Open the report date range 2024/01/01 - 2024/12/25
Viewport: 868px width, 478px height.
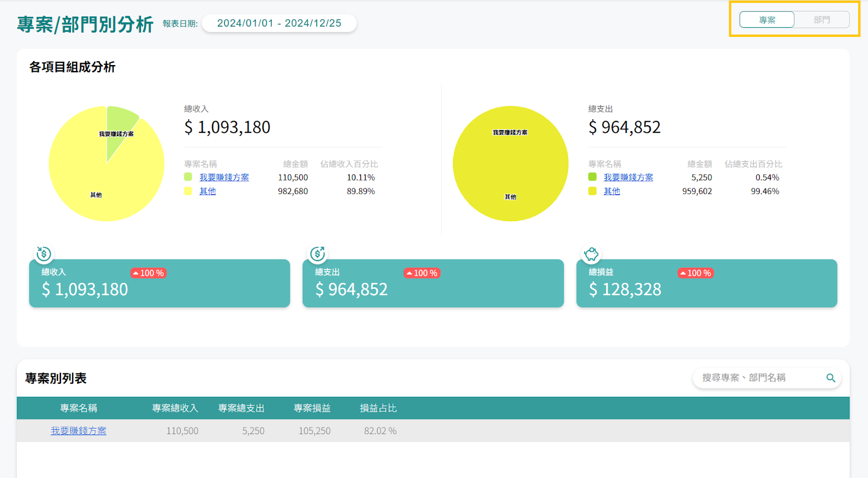coord(279,23)
